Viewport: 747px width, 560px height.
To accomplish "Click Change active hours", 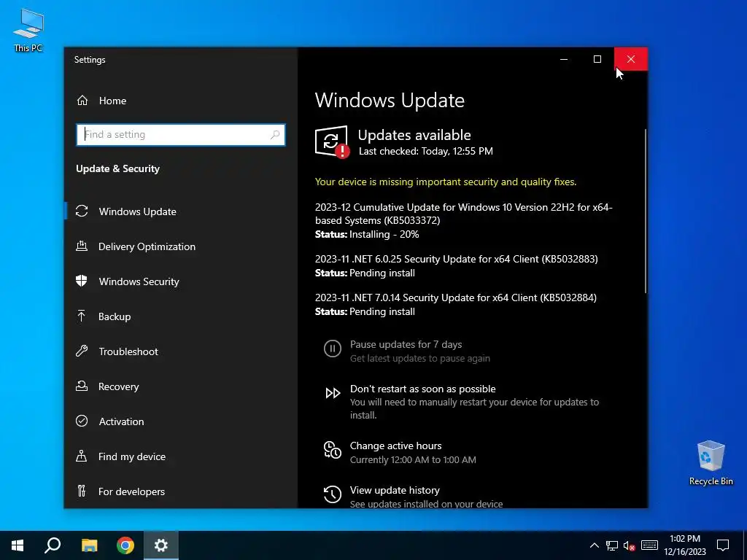I will click(395, 446).
